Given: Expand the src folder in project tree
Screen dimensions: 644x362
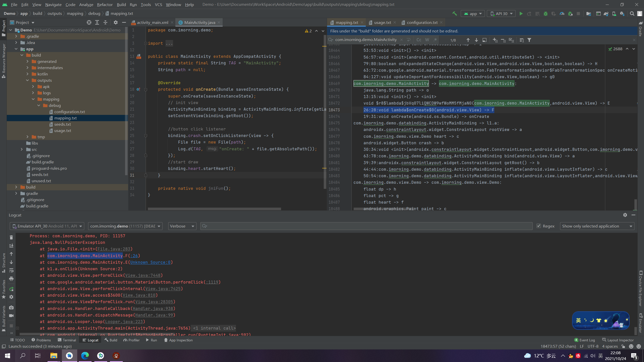Looking at the screenshot, I should coord(22,149).
